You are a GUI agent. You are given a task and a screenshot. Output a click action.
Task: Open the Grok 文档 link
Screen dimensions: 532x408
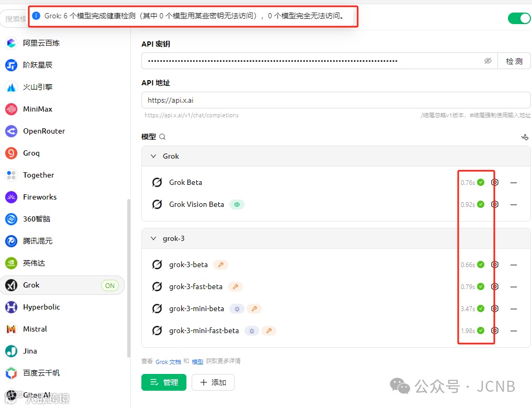pos(168,362)
